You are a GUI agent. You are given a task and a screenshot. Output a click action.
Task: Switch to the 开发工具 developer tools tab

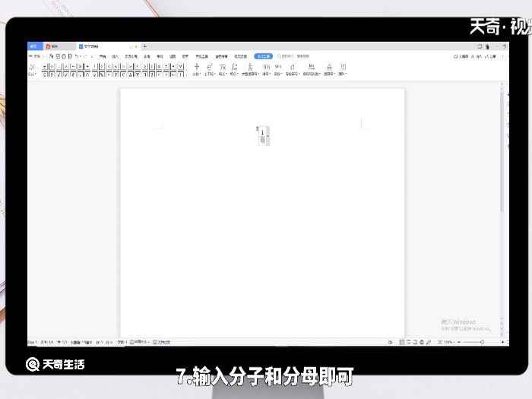click(x=201, y=56)
